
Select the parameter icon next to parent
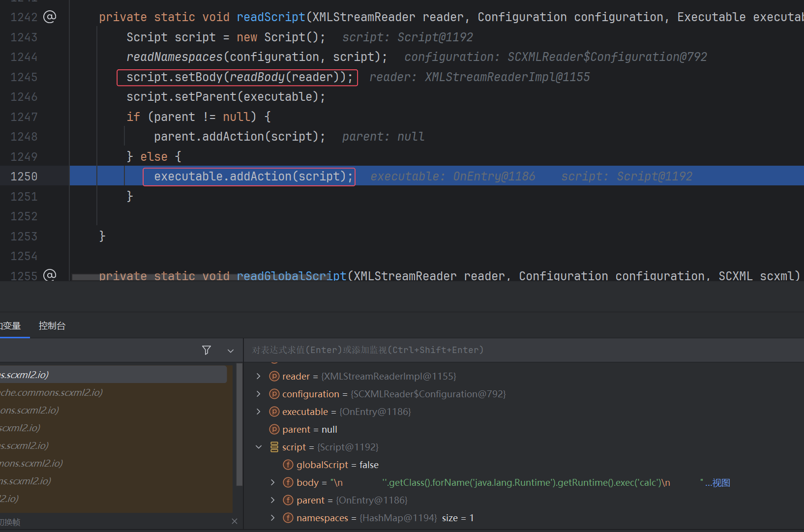click(x=274, y=429)
